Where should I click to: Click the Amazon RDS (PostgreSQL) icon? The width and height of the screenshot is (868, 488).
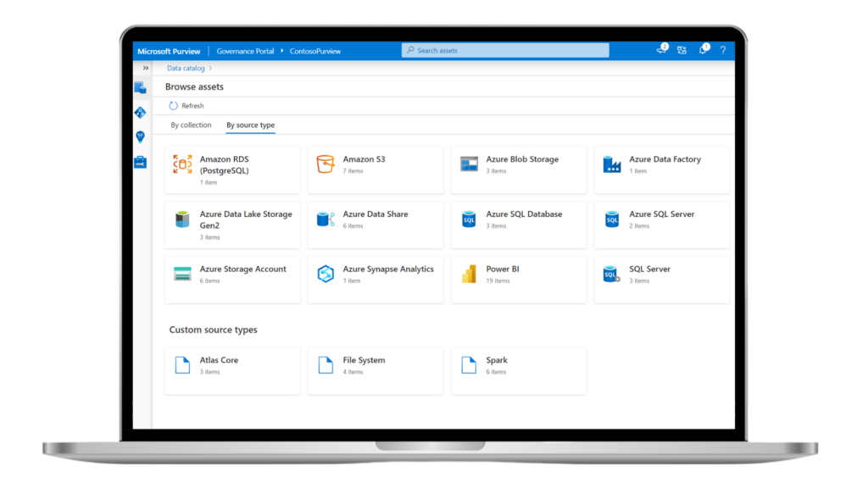182,164
